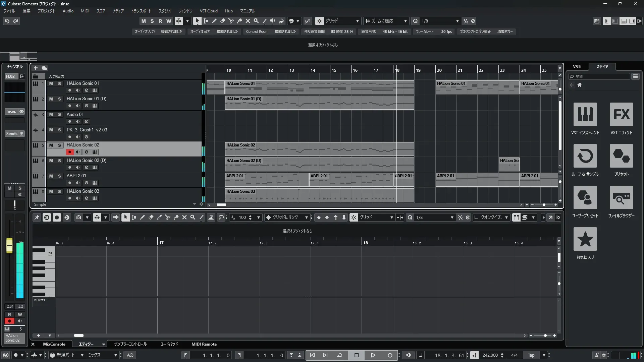This screenshot has width=644, height=362.
Task: Switch to the MixConsole tab
Action: (x=54, y=344)
